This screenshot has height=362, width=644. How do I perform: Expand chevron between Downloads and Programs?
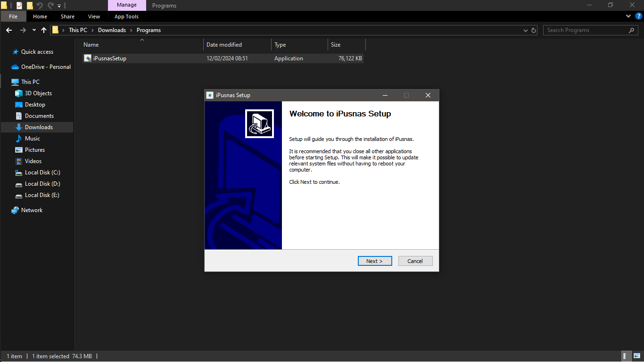coord(132,30)
